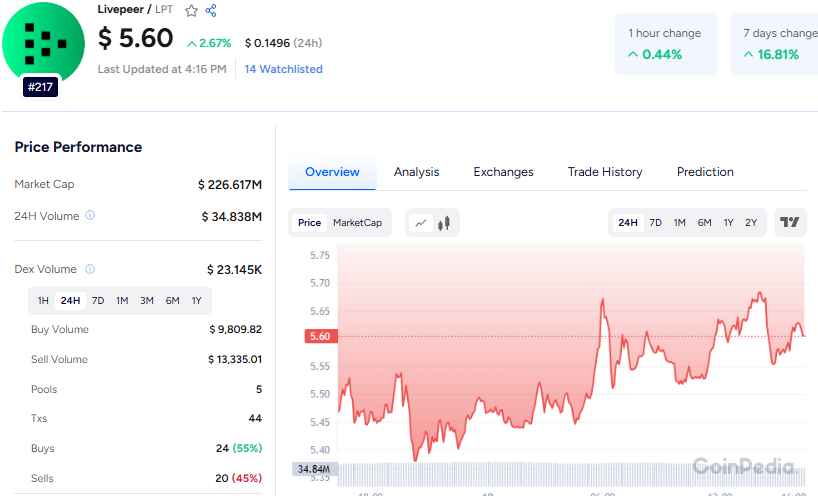Click the #217 rank badge

pos(40,87)
